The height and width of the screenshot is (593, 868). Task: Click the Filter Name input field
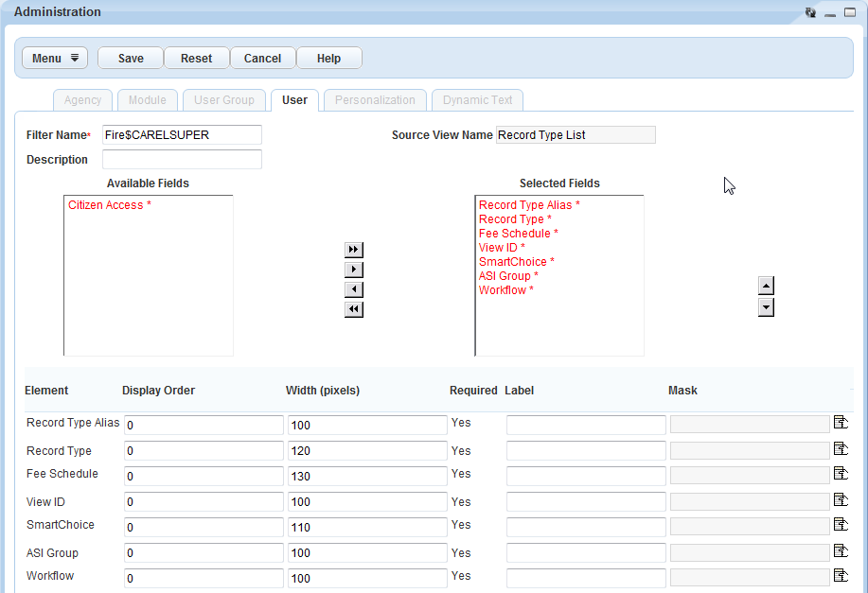click(x=182, y=135)
